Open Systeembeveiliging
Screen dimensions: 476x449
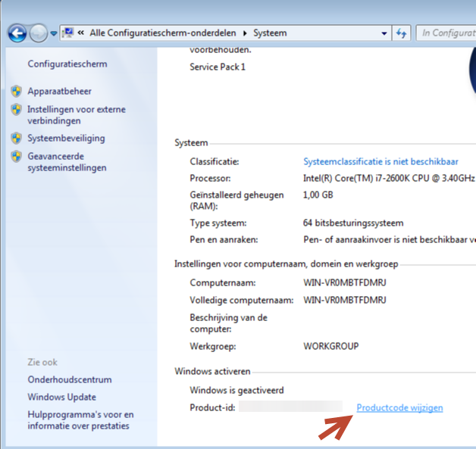66,139
